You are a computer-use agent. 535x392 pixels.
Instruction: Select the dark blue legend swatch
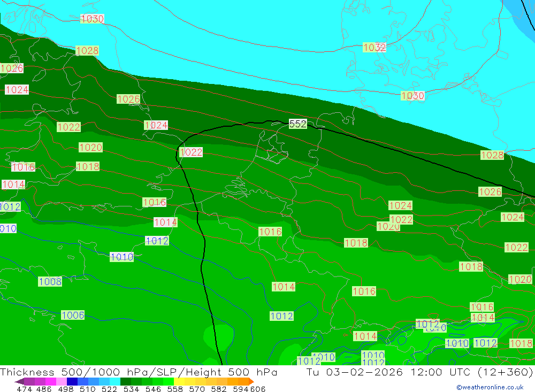pyautogui.click(x=71, y=381)
